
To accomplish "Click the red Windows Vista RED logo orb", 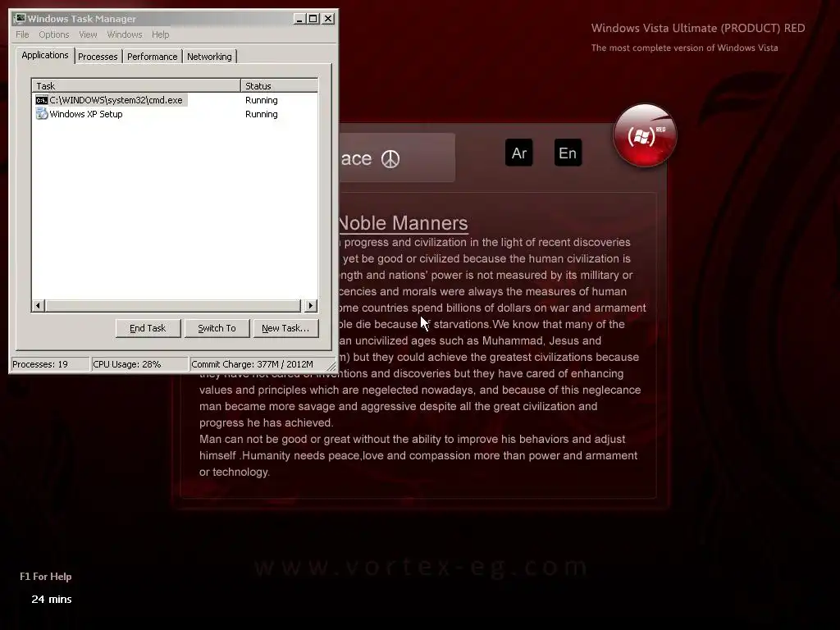I will point(645,135).
